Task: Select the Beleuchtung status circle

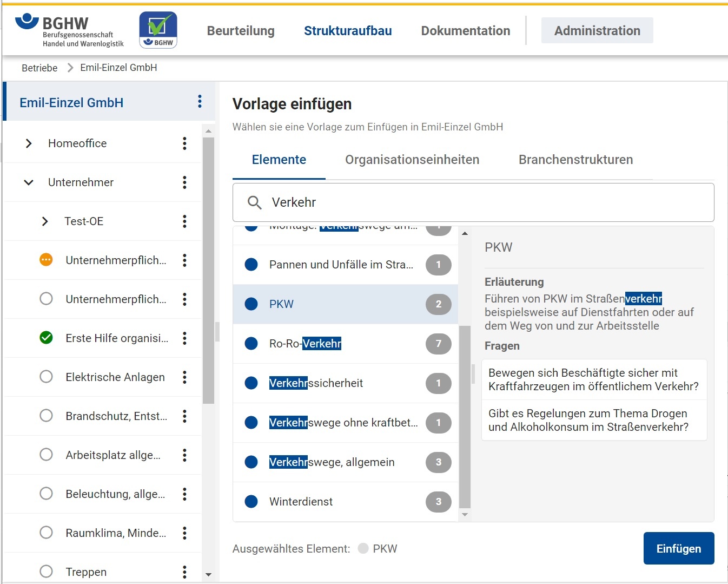Action: [x=47, y=494]
